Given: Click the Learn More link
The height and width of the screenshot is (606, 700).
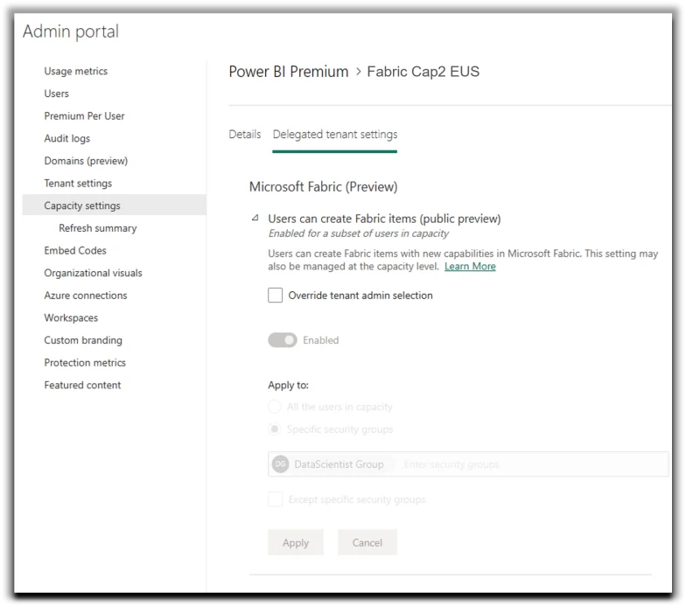Looking at the screenshot, I should point(470,267).
